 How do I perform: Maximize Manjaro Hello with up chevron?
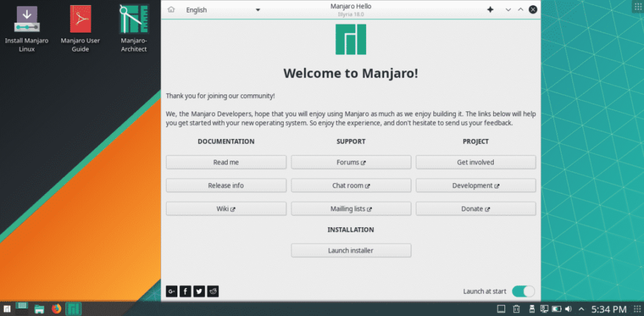coord(520,9)
